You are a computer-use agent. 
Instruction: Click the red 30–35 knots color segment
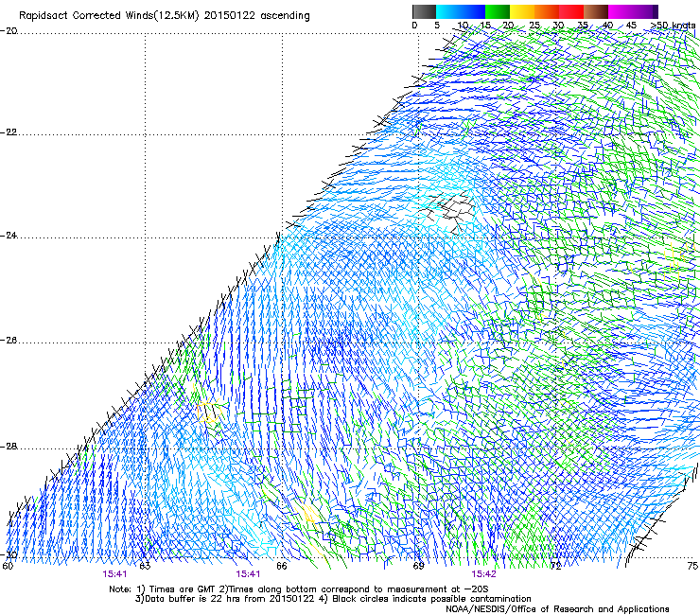tap(571, 11)
